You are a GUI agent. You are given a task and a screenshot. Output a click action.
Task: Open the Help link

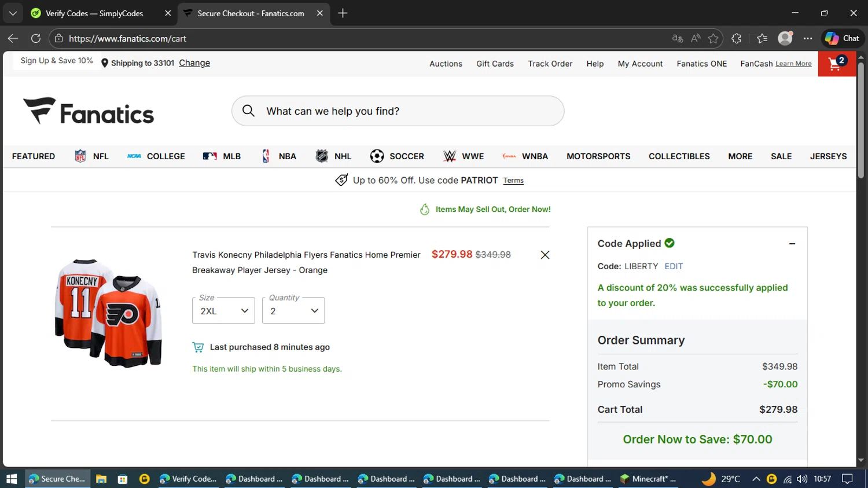595,64
